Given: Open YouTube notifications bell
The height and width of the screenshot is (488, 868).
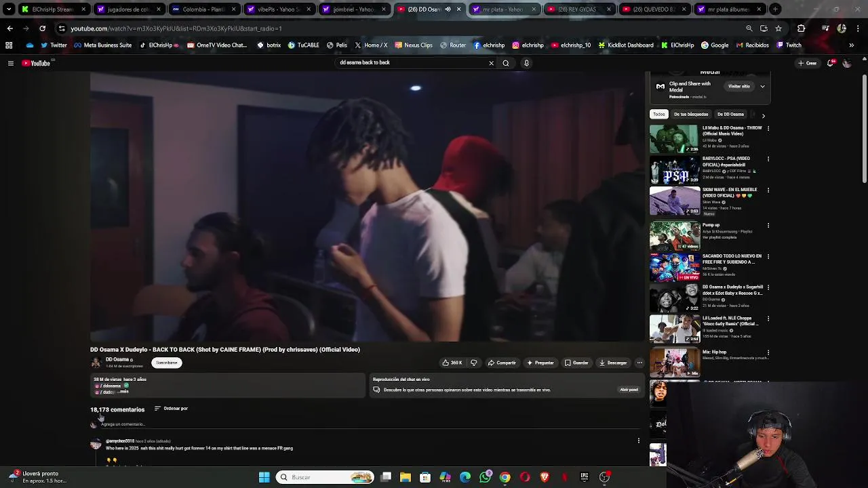Looking at the screenshot, I should click(x=831, y=63).
